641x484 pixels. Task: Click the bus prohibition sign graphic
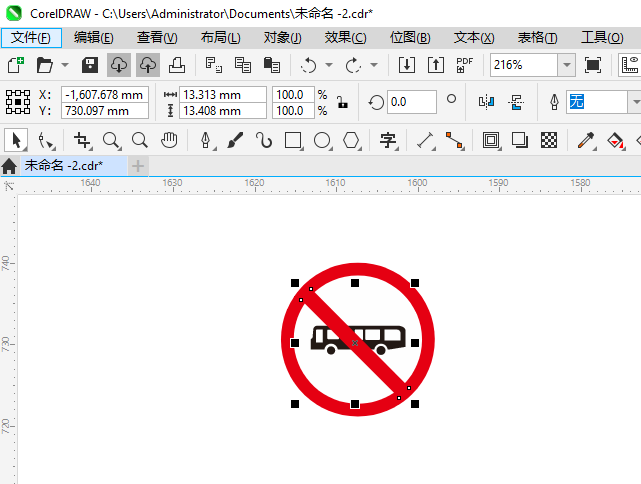pyautogui.click(x=358, y=339)
